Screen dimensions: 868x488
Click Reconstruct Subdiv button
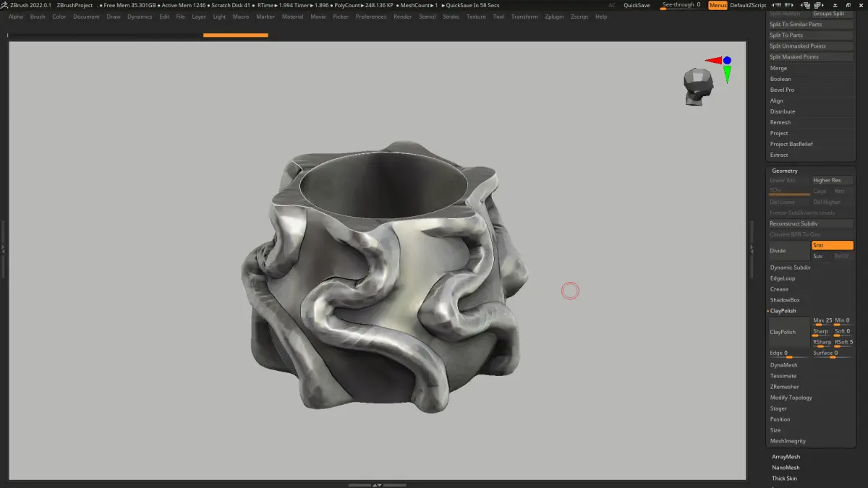811,223
